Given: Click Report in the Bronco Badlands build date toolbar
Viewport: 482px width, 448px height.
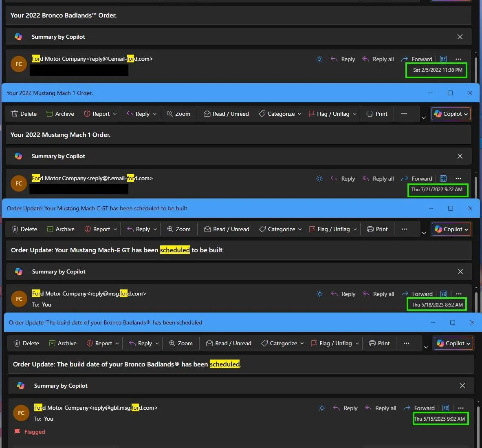Looking at the screenshot, I should tap(99, 343).
